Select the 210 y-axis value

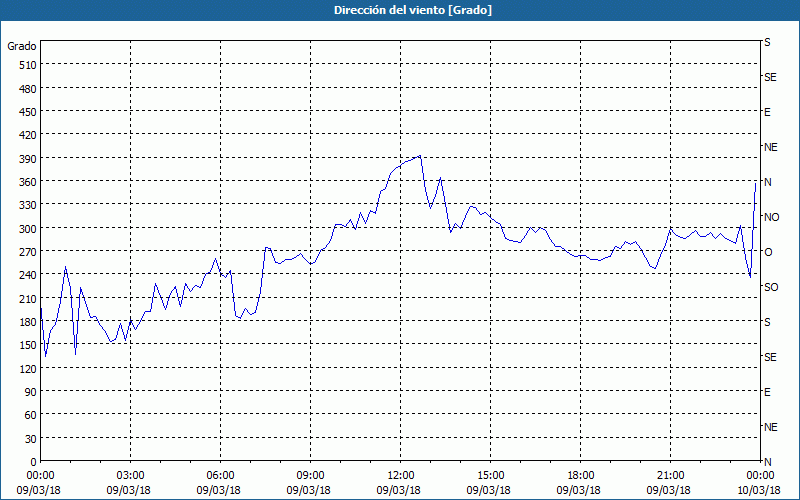[x=28, y=298]
